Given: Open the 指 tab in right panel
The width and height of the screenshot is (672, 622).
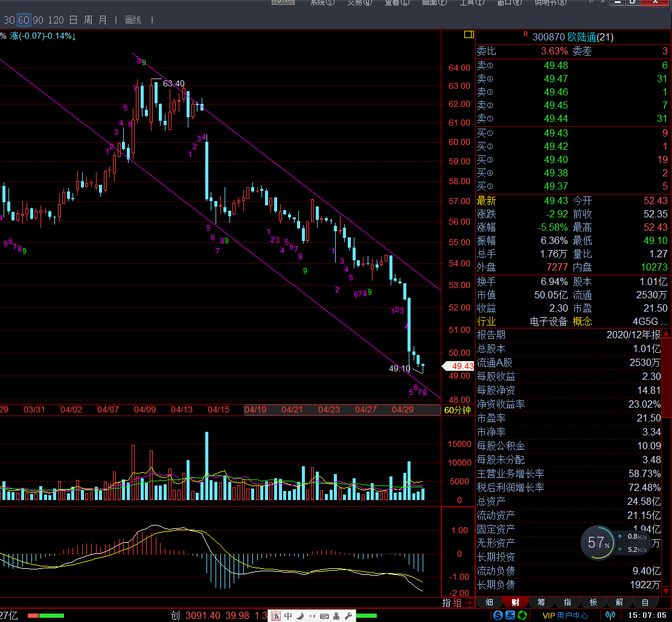Looking at the screenshot, I should point(567,602).
